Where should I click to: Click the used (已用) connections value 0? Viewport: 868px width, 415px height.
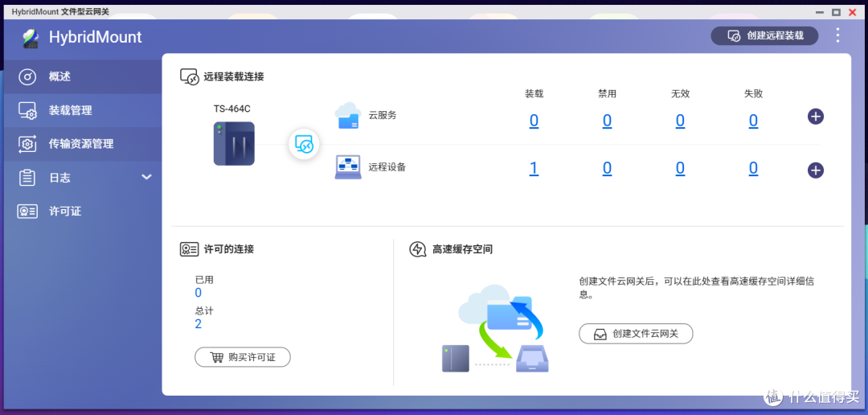199,293
